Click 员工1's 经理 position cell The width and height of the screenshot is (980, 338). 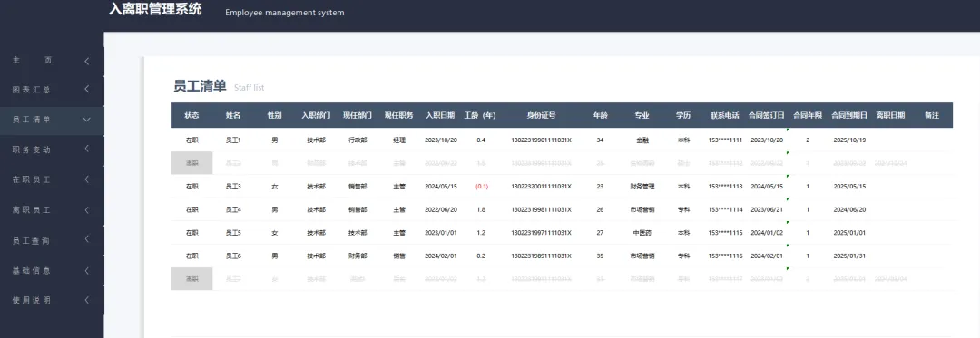pyautogui.click(x=399, y=140)
